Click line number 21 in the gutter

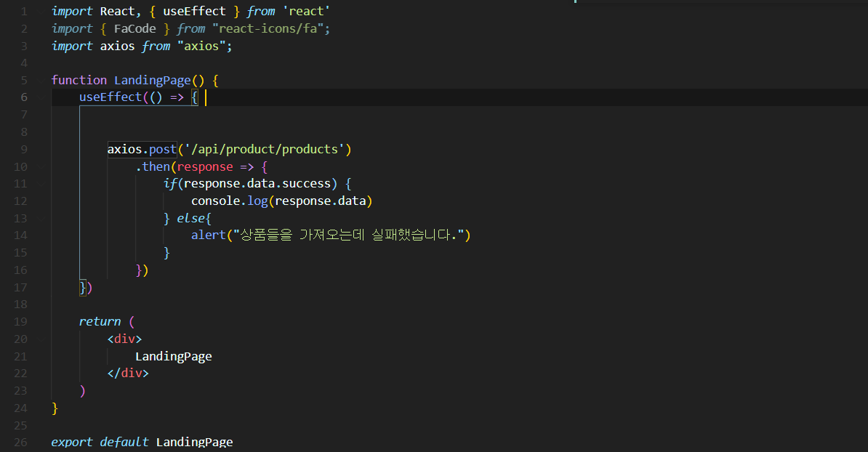click(x=20, y=356)
